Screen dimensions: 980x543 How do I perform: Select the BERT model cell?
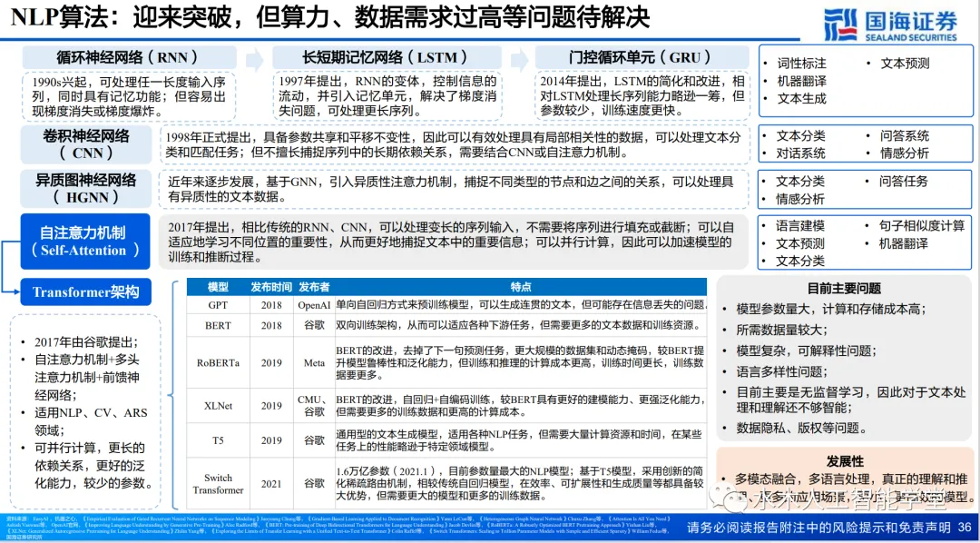[x=218, y=325]
